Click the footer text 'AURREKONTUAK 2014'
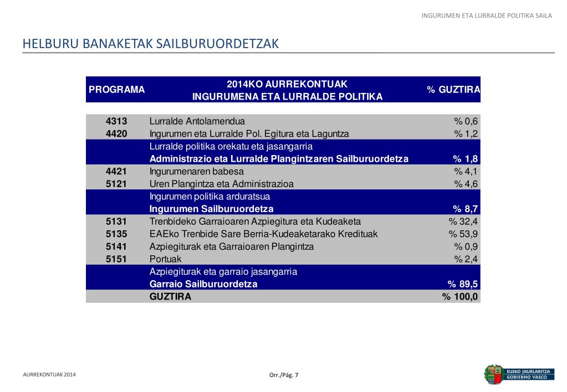This screenshot has height=392, width=567. 49,375
